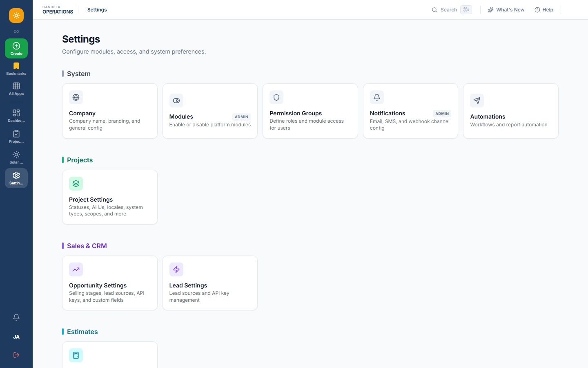This screenshot has height=368, width=588.
Task: Click the search keyboard shortcut badge
Action: (x=466, y=10)
